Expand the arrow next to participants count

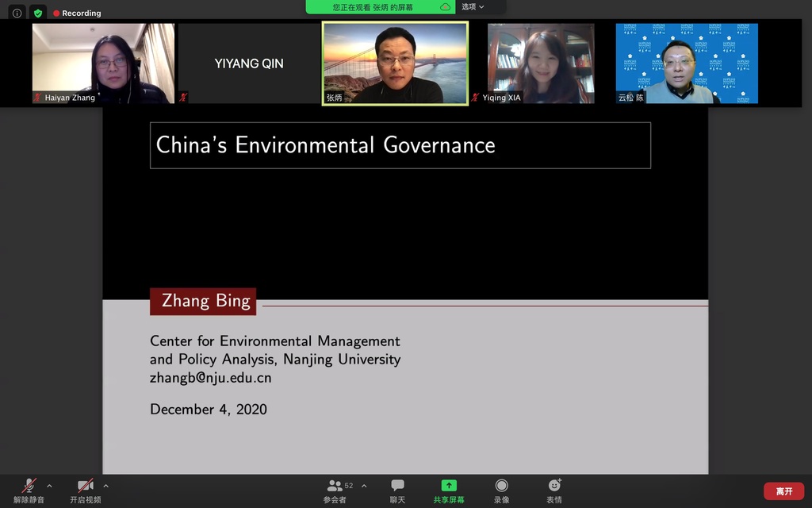[364, 486]
